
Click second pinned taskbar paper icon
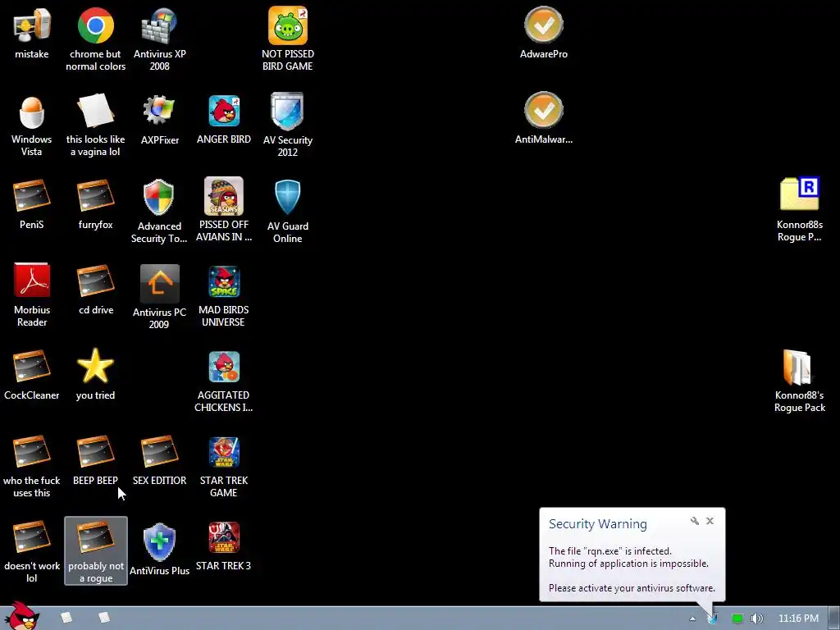pos(104,618)
